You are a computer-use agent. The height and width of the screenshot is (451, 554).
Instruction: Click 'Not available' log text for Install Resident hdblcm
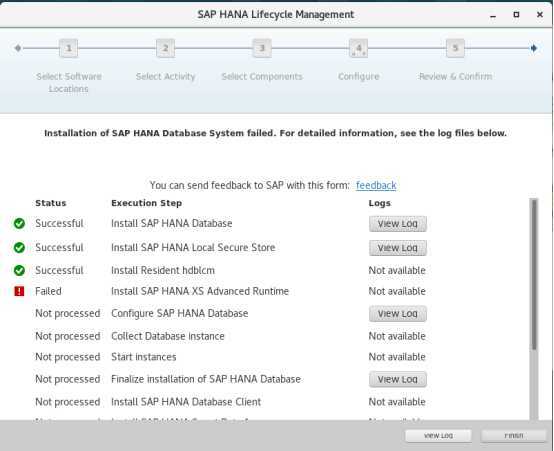point(397,270)
